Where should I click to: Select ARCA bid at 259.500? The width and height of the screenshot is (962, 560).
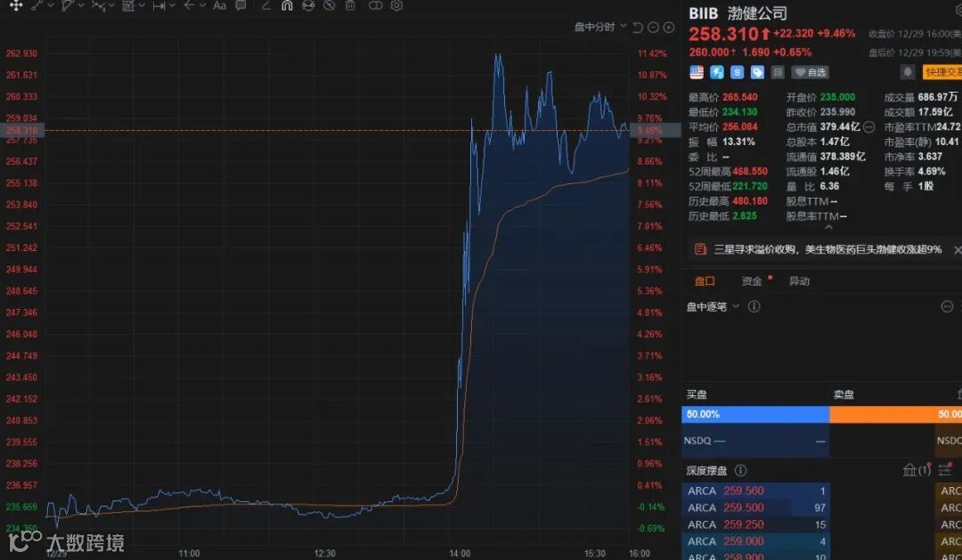point(755,507)
